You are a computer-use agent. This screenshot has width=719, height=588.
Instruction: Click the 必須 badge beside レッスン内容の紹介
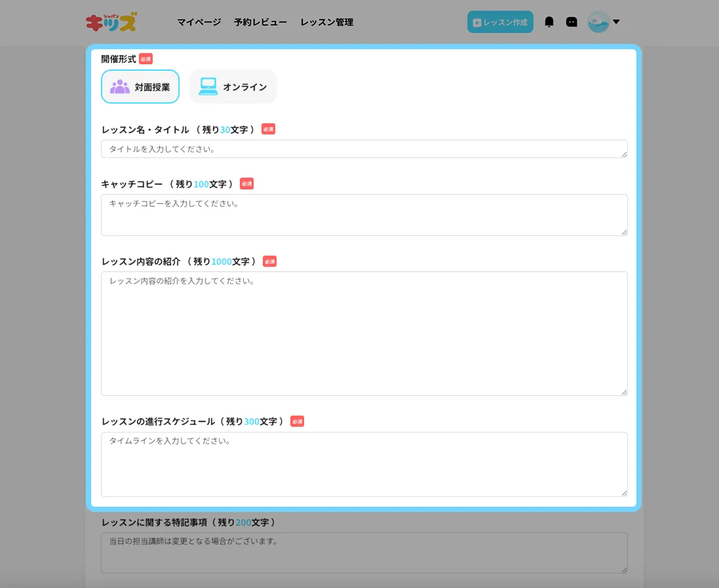click(x=269, y=262)
